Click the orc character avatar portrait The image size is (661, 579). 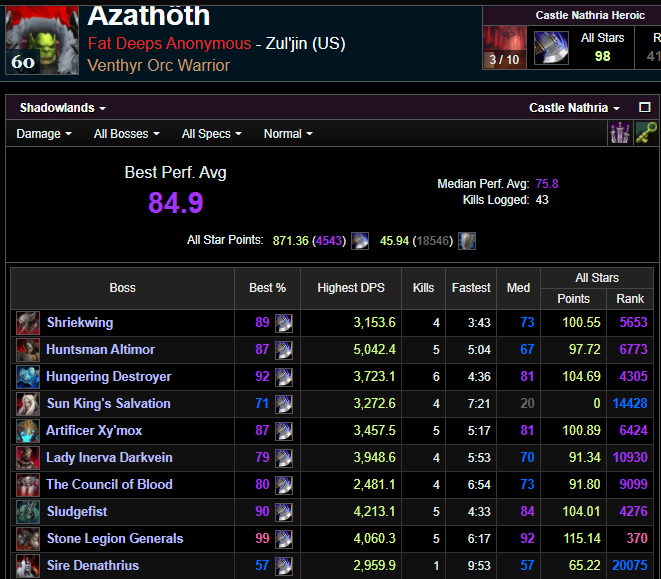tap(41, 38)
